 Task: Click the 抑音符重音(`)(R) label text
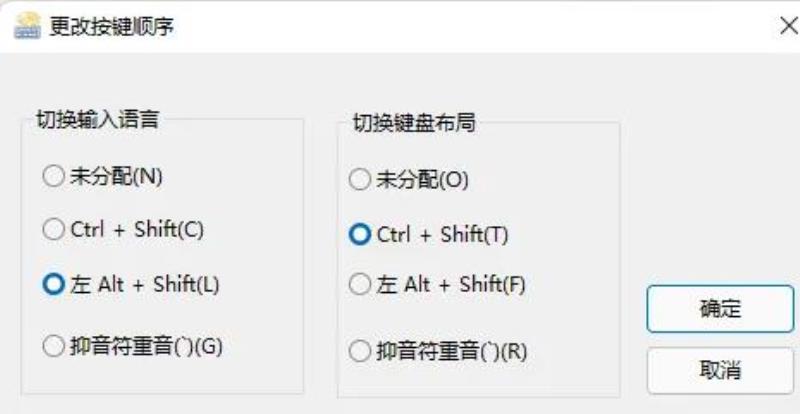tap(452, 352)
